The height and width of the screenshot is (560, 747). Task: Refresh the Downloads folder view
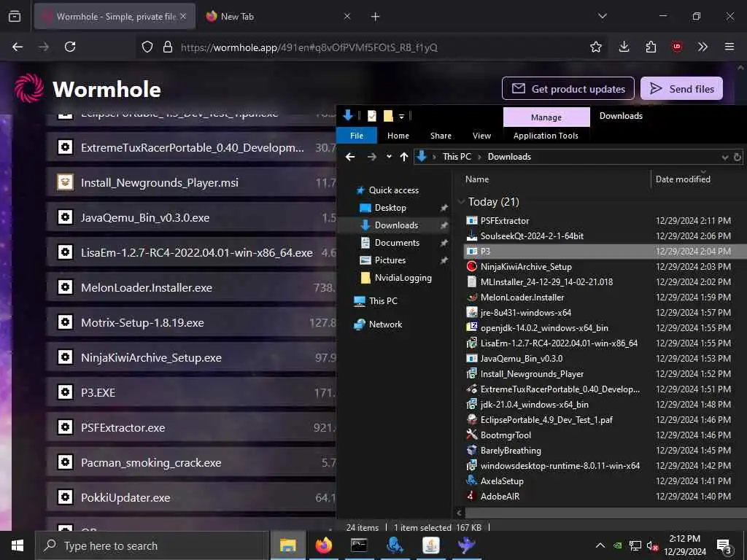point(738,157)
